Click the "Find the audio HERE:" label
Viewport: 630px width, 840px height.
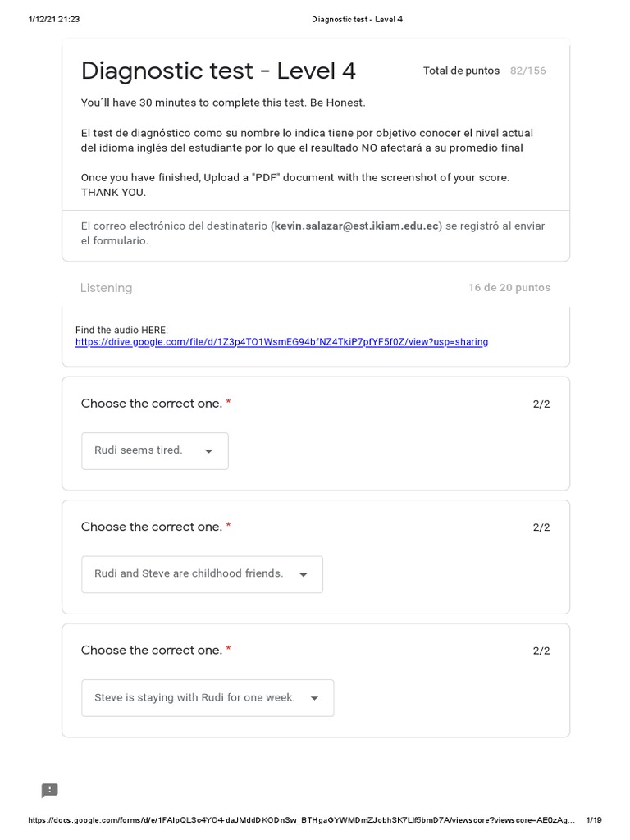click(x=121, y=330)
